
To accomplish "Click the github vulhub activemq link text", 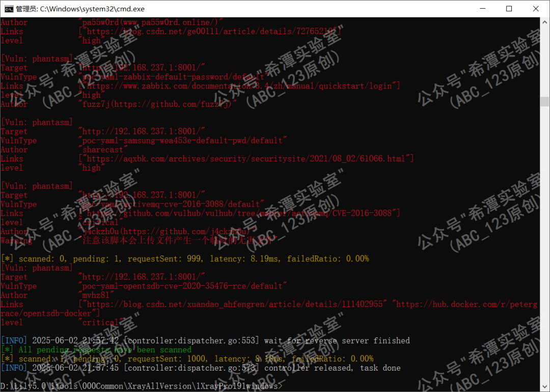I will coord(239,213).
